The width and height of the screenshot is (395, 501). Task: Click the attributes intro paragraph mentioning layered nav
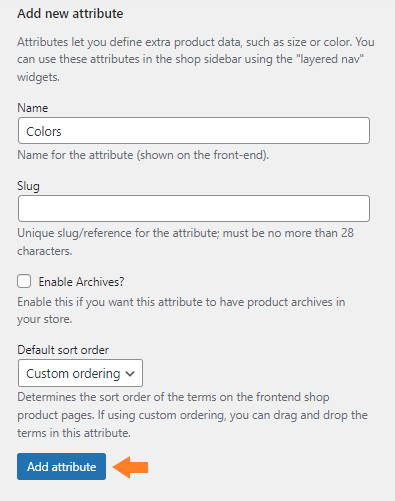point(196,59)
